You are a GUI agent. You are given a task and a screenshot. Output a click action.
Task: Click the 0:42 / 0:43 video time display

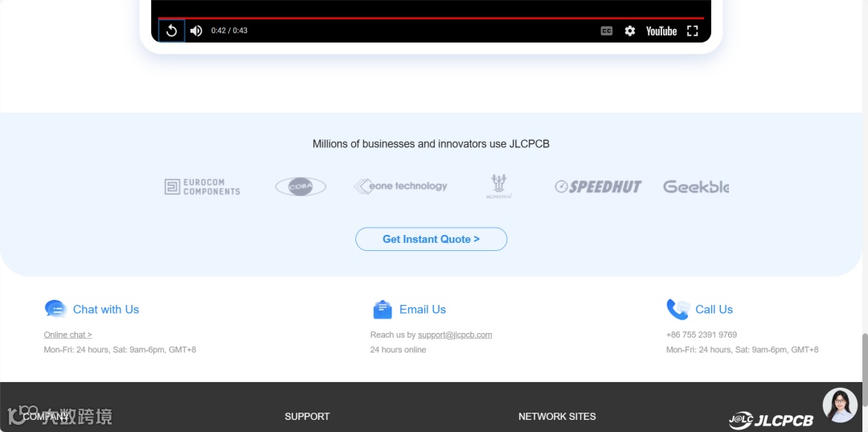point(229,31)
